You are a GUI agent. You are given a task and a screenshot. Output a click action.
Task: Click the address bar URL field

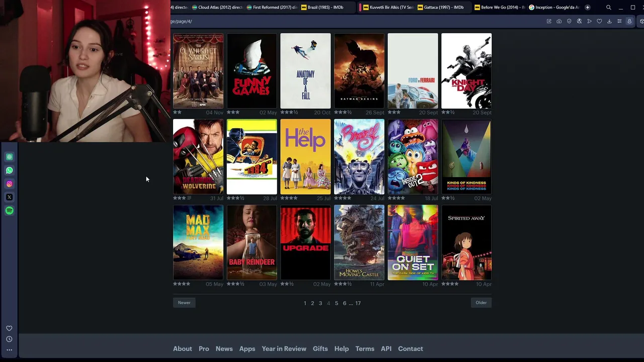[x=352, y=21]
